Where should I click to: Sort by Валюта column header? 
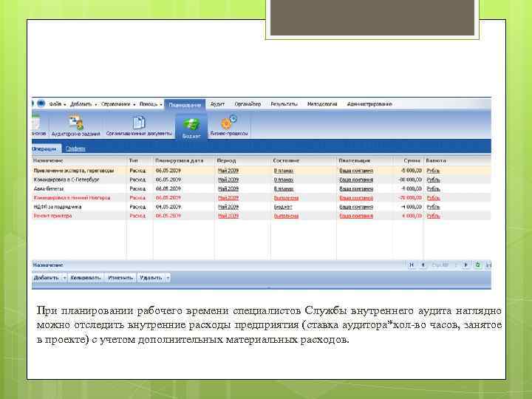pyautogui.click(x=457, y=160)
